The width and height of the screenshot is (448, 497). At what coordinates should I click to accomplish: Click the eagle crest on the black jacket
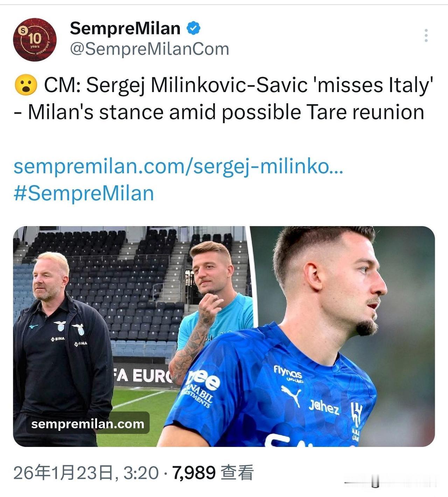60,326
